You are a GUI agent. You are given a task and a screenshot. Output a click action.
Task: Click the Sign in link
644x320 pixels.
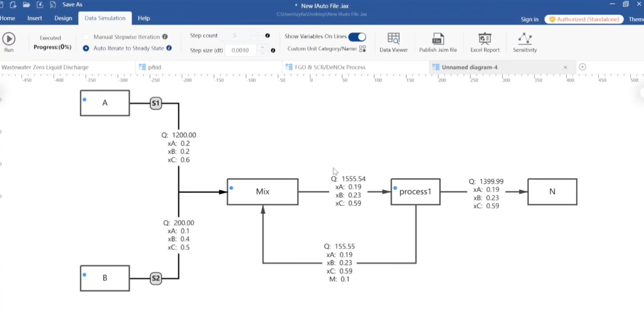coord(529,19)
